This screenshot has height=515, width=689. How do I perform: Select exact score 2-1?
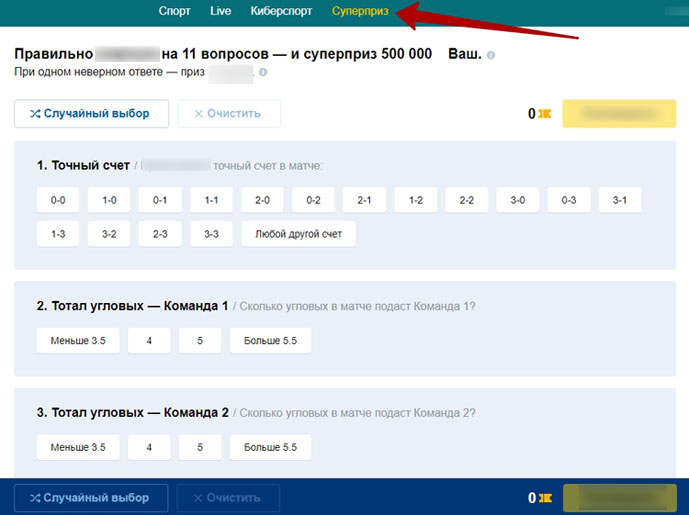364,200
